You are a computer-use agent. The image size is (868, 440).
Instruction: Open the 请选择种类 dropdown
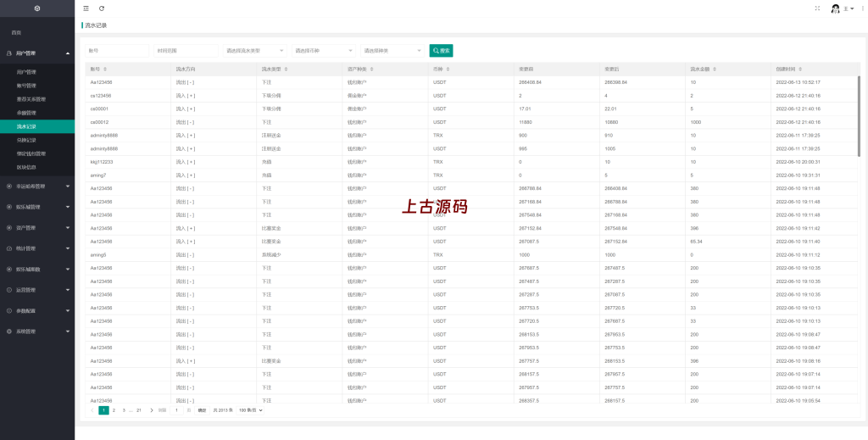tap(392, 50)
